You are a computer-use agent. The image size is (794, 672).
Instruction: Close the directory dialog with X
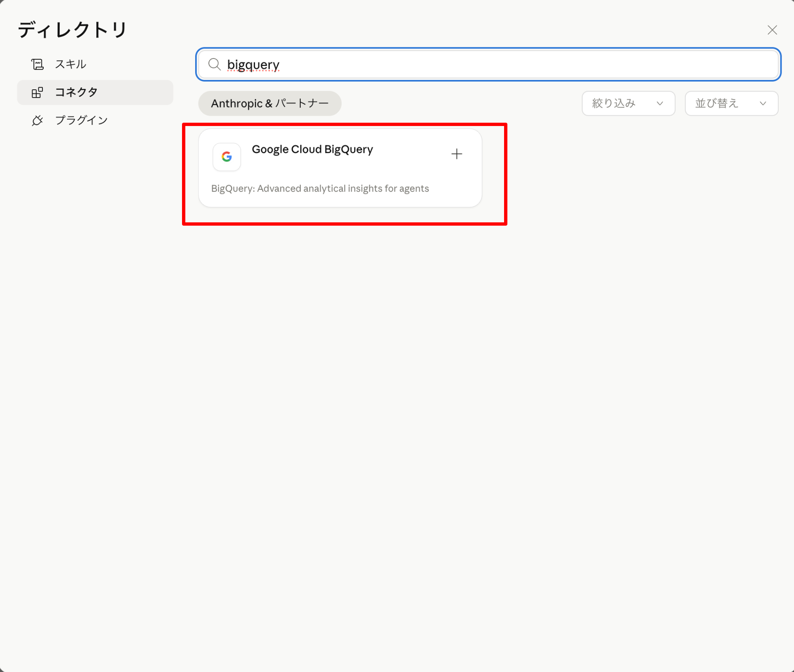pyautogui.click(x=772, y=30)
